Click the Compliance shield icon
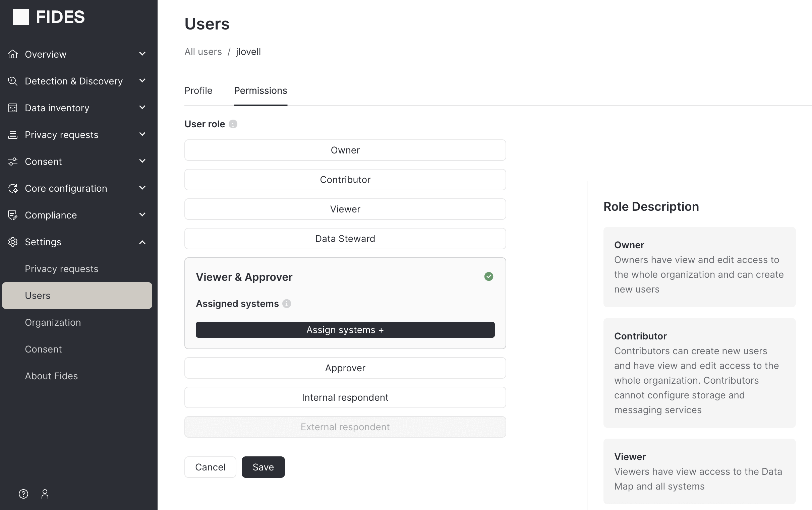The height and width of the screenshot is (510, 812). (x=13, y=215)
